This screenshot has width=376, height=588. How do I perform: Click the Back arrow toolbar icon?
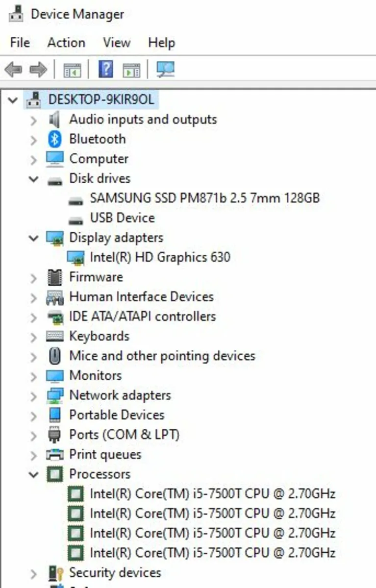coord(13,70)
